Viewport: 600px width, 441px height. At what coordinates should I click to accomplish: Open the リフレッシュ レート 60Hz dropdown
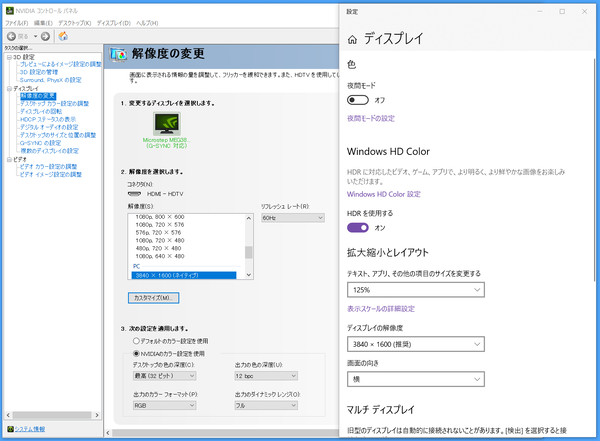[x=293, y=218]
